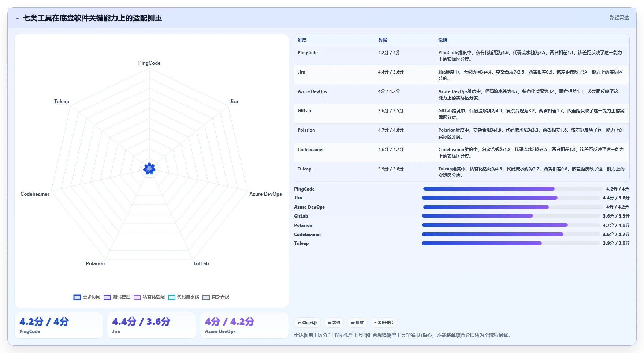Click the GitLab progress bar
Screen dimensions: 644x353
pos(511,216)
